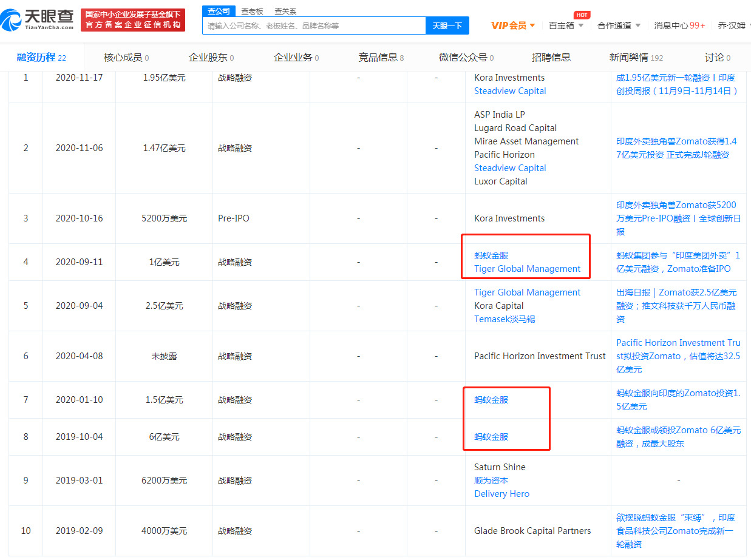Open news 蚂蚁金服向印度的Zomato投资1.5亿美元

pyautogui.click(x=678, y=400)
